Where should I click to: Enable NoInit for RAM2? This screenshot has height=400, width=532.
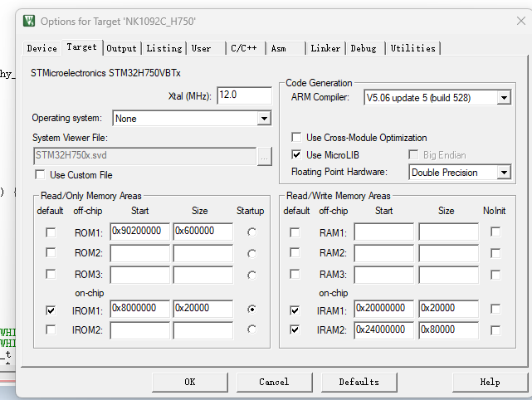click(x=495, y=253)
